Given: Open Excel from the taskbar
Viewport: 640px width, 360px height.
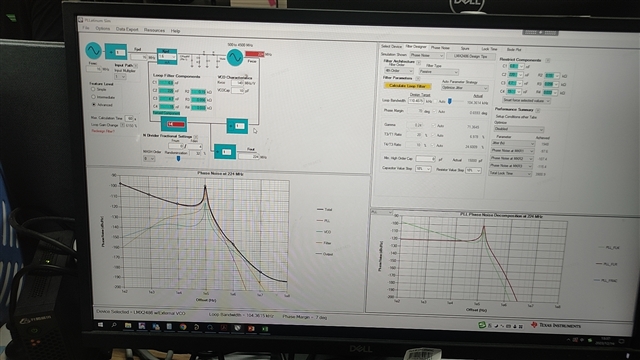Looking at the screenshot, I should pos(265,329).
